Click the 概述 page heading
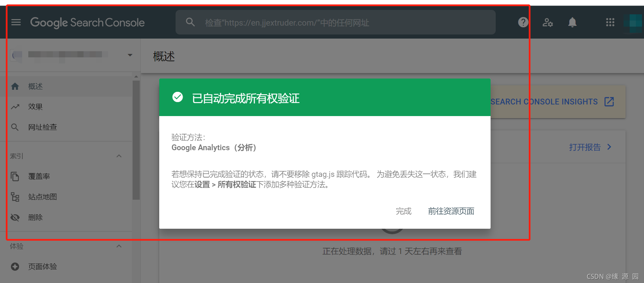Viewport: 644px width, 283px height. click(164, 56)
